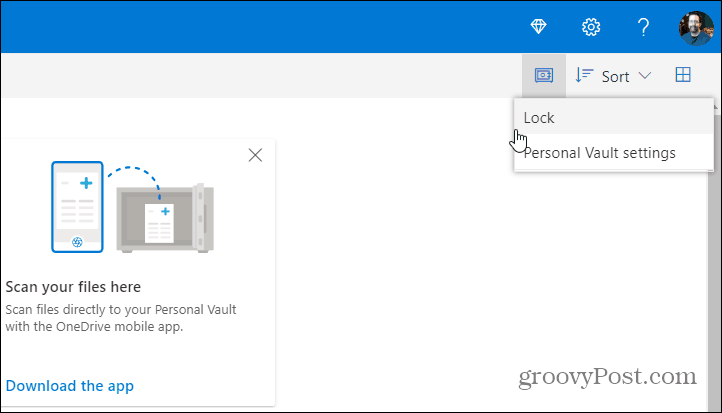This screenshot has width=722, height=413.
Task: Open the Help question mark
Action: point(643,27)
